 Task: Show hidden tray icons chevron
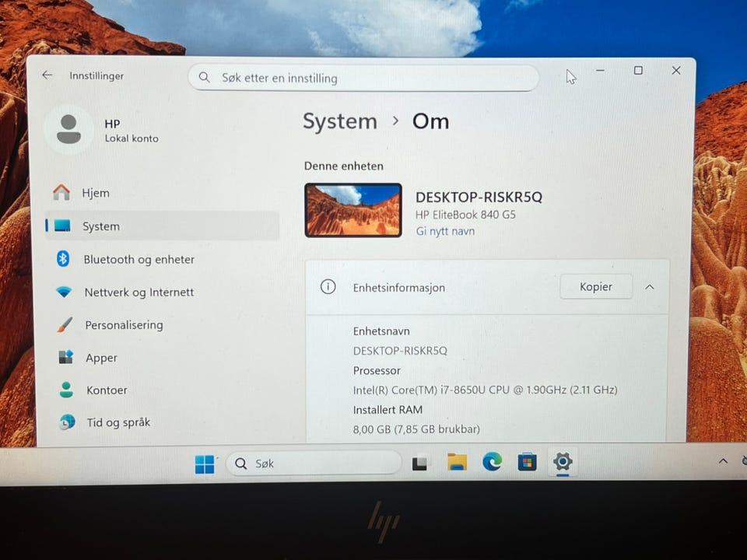(723, 461)
